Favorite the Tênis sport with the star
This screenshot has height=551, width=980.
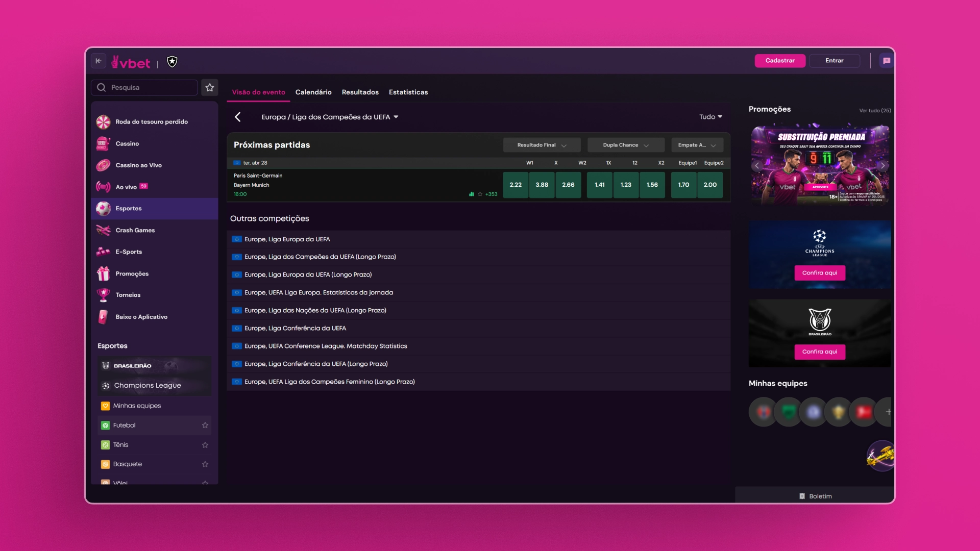tap(205, 445)
